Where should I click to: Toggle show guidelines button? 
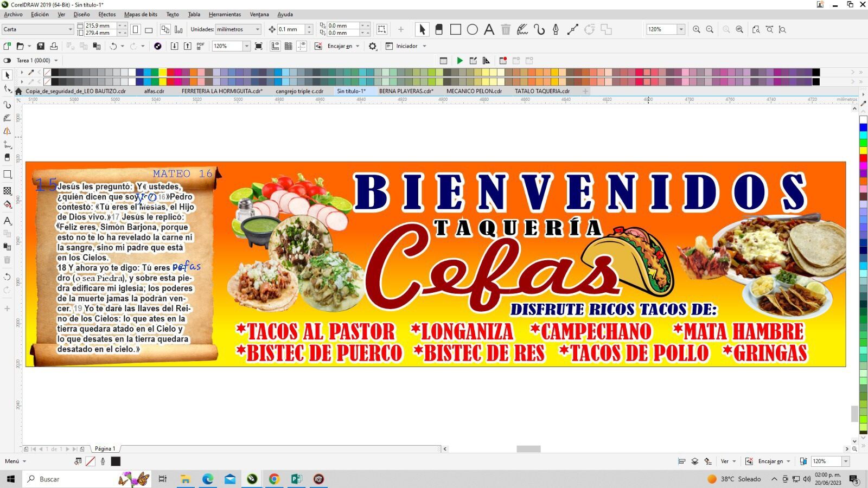[x=302, y=46]
